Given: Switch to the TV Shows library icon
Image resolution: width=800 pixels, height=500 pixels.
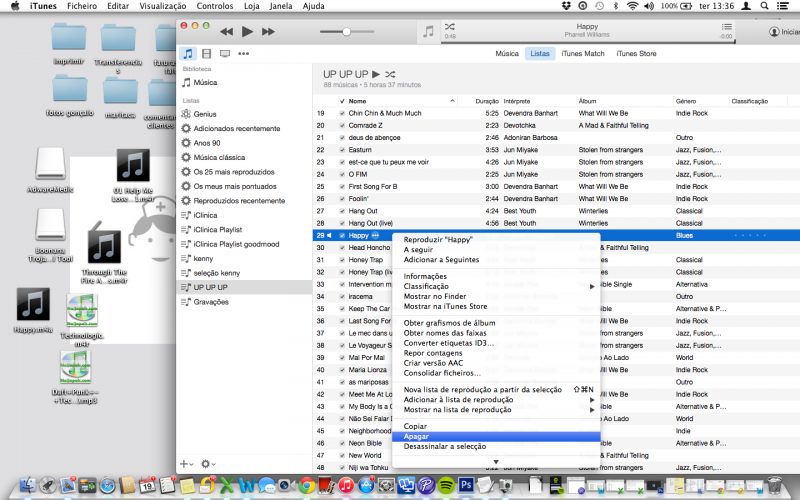Looking at the screenshot, I should pos(225,54).
